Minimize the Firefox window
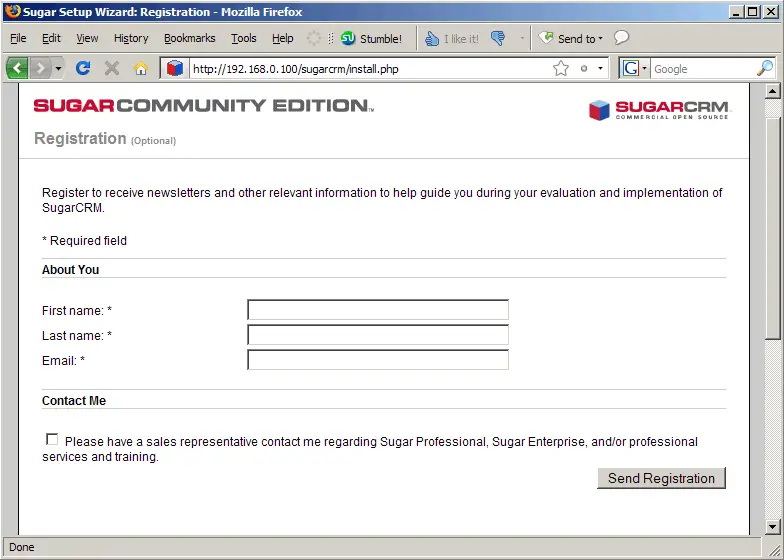This screenshot has height=560, width=784. (x=735, y=12)
